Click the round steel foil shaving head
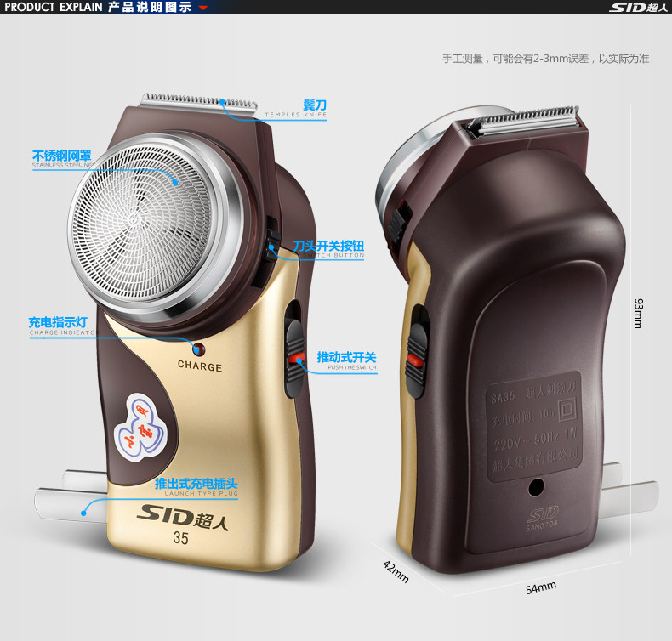 click(x=156, y=227)
